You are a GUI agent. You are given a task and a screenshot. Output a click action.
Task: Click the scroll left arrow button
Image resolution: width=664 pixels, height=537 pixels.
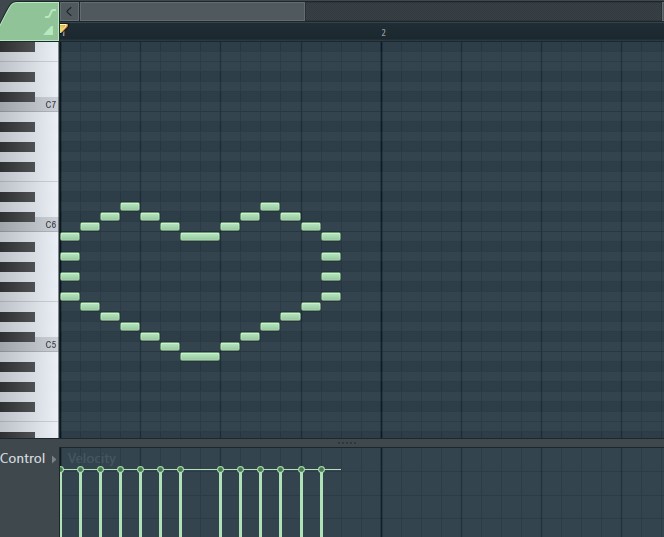point(69,11)
